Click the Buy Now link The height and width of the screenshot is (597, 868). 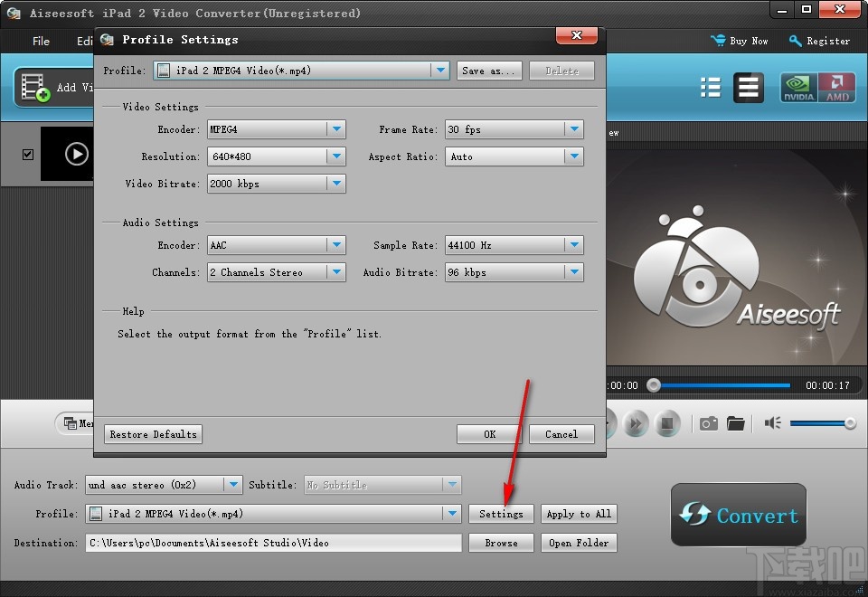pos(749,41)
